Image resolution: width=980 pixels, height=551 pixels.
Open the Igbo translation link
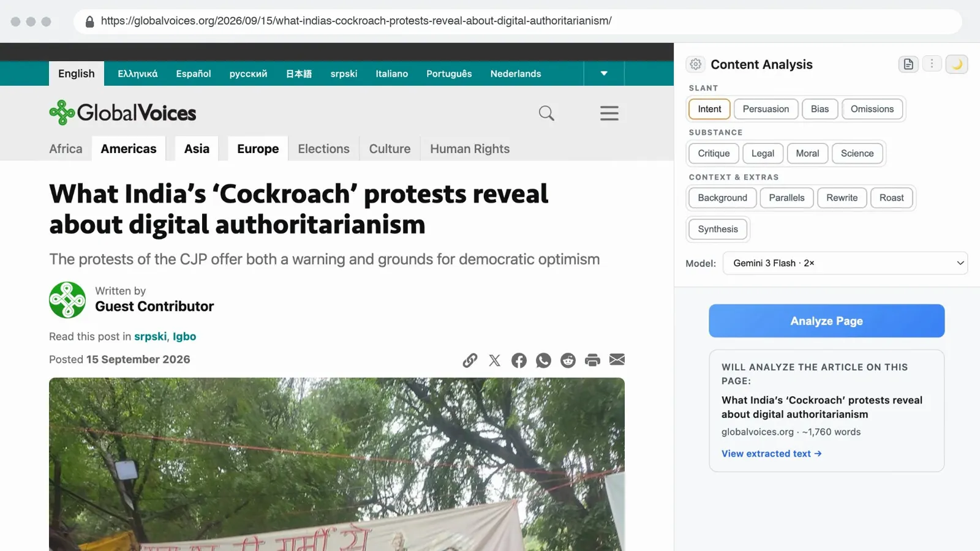184,337
